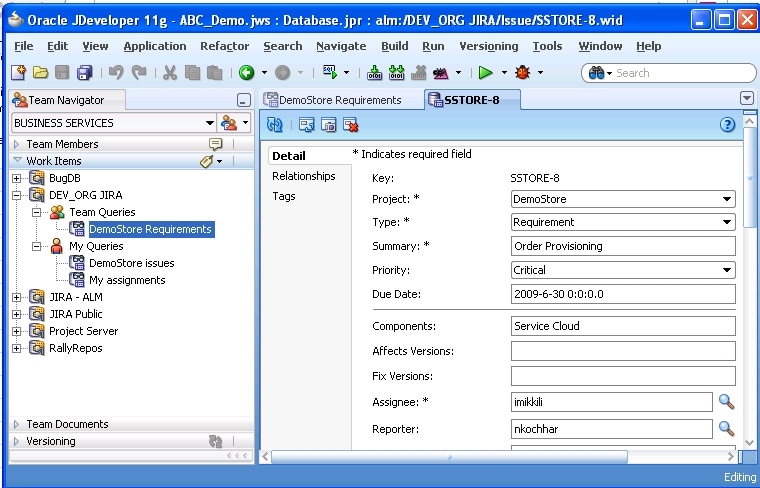
Task: Open the Type Requirement dropdown
Action: click(x=727, y=222)
